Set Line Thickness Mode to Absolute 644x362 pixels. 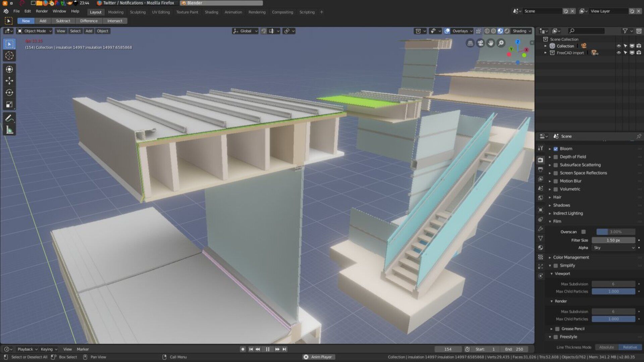click(607, 347)
